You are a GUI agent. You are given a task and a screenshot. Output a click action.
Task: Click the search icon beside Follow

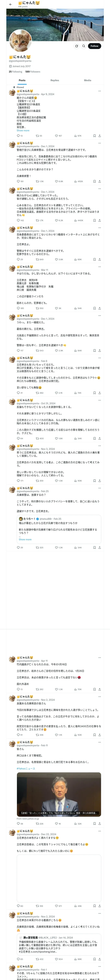click(83, 46)
